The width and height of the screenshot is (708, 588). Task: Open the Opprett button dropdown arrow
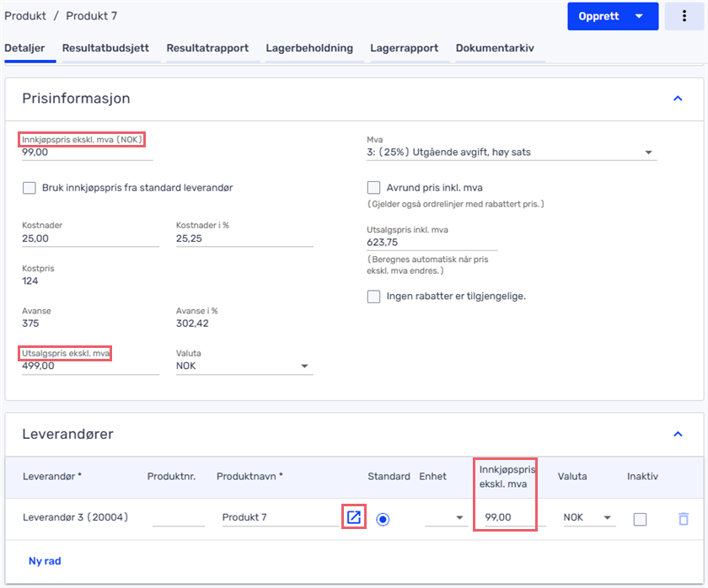(x=639, y=16)
